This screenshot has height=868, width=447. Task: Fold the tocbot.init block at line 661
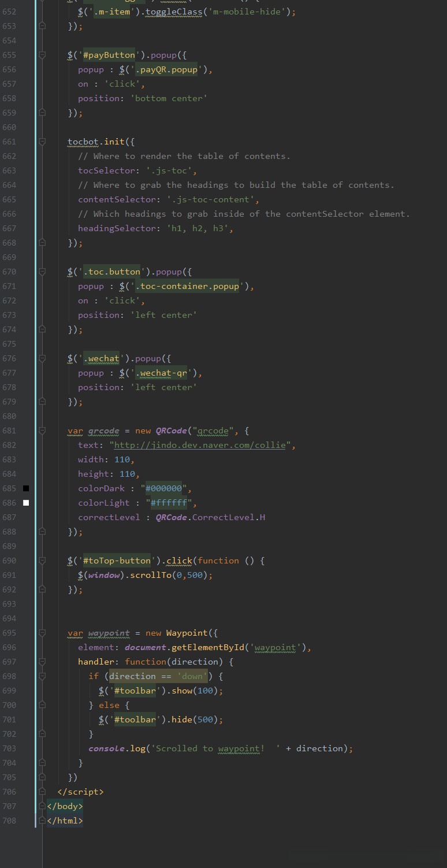[42, 142]
